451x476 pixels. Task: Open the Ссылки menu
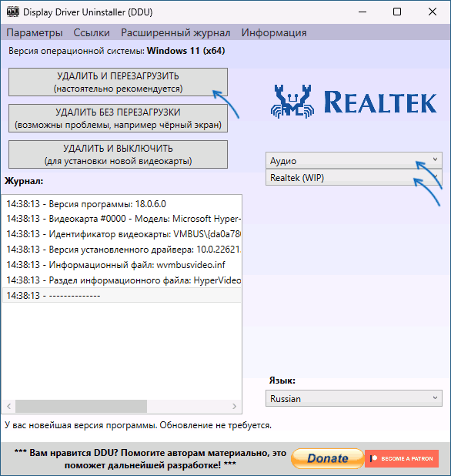coord(92,32)
